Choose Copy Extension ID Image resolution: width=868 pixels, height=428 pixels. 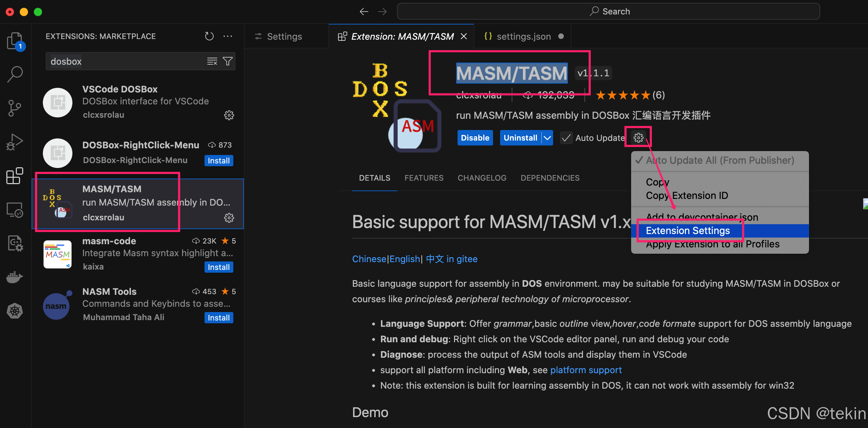tap(720, 195)
